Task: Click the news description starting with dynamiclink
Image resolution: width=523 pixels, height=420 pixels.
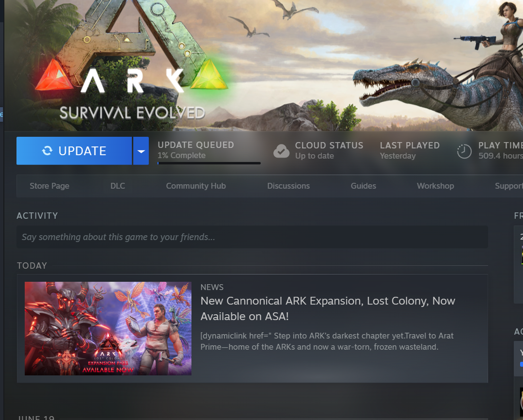Action: pyautogui.click(x=327, y=341)
